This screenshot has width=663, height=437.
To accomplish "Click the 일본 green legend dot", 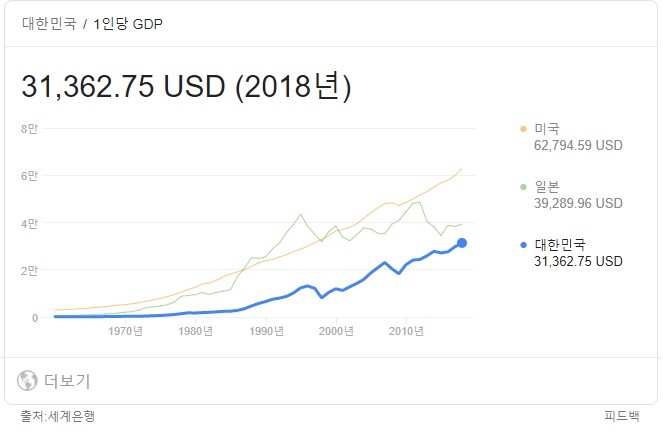I will [523, 187].
